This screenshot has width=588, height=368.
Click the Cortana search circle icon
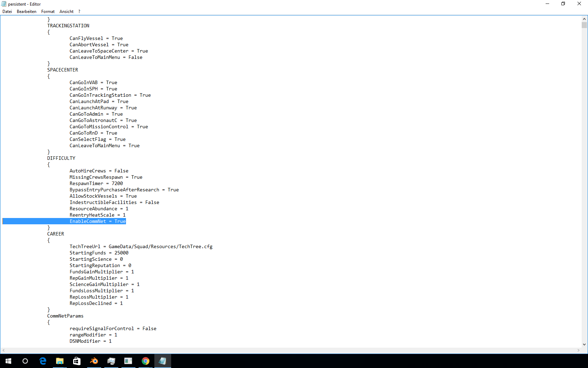[25, 361]
